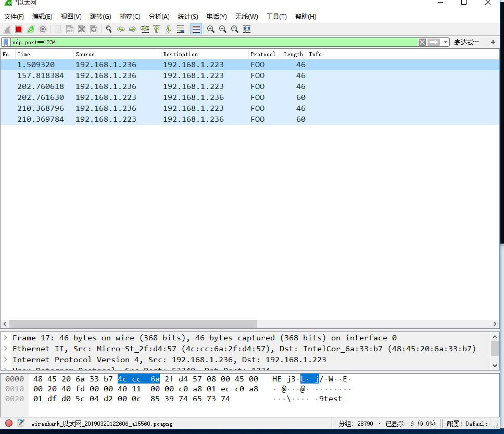Image resolution: width=504 pixels, height=434 pixels.
Task: Open the 视图(V) menu
Action: pos(71,16)
